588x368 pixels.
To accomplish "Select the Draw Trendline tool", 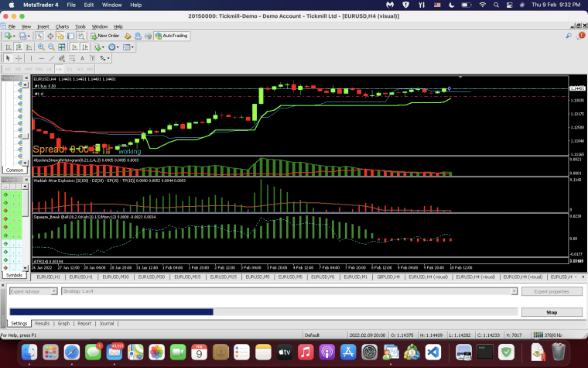I will tap(52, 58).
